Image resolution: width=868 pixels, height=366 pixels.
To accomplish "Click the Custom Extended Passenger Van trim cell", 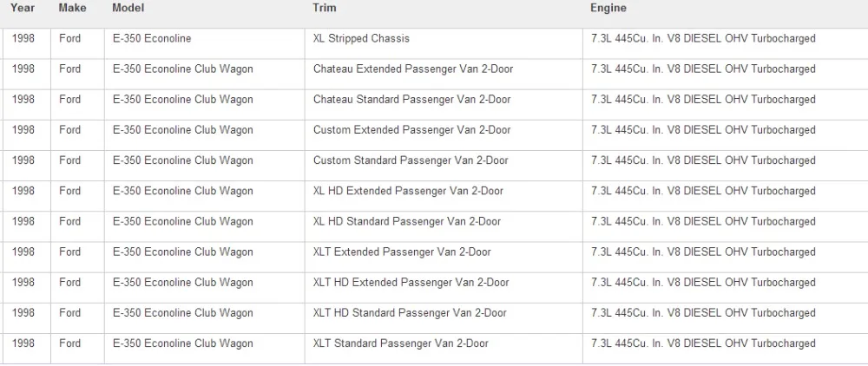I will (411, 130).
